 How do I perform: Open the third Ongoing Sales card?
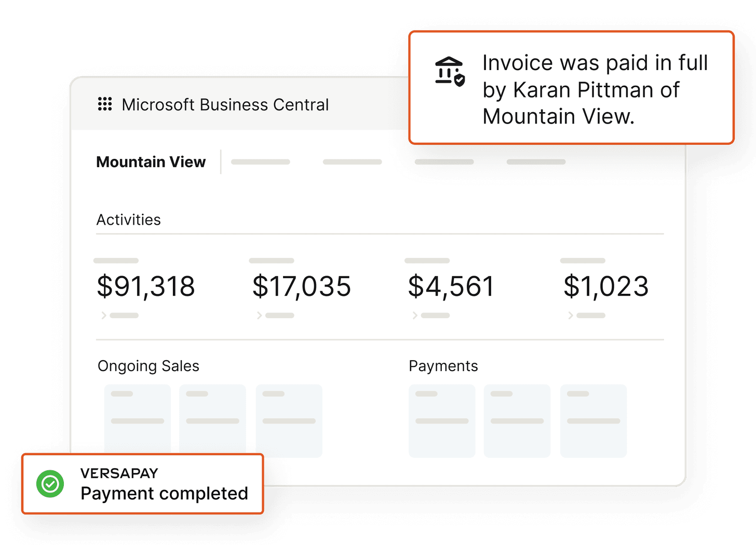tap(289, 421)
